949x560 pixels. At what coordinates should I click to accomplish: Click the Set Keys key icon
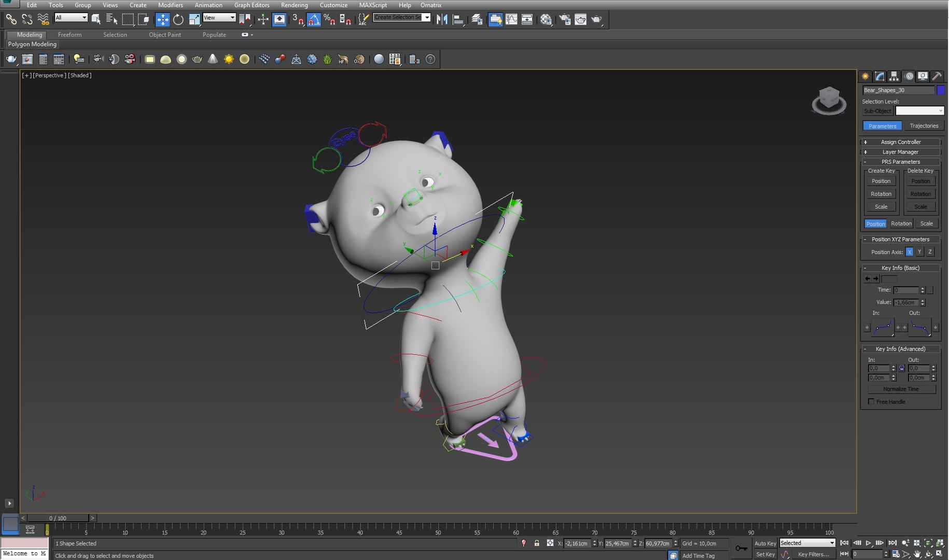[742, 549]
